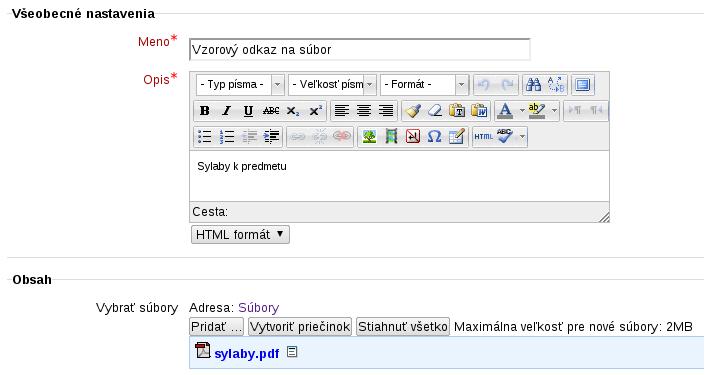
Task: Insert Moodle media via film icon
Action: 391,137
